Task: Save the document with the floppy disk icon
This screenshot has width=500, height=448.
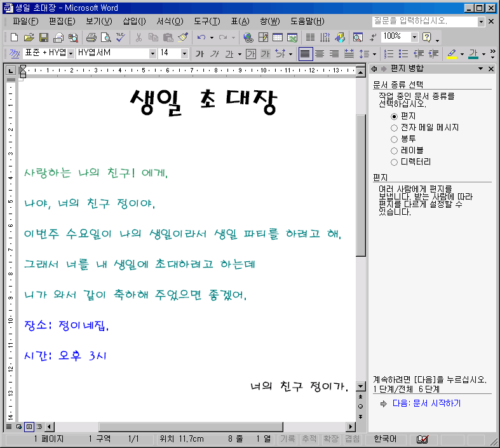Action: point(44,37)
